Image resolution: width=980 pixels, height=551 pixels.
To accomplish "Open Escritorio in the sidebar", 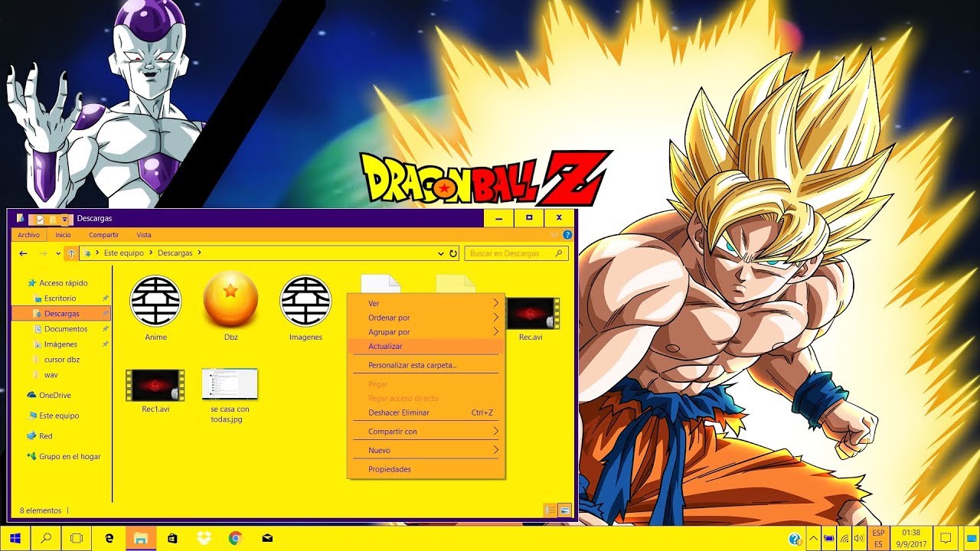I will click(60, 298).
